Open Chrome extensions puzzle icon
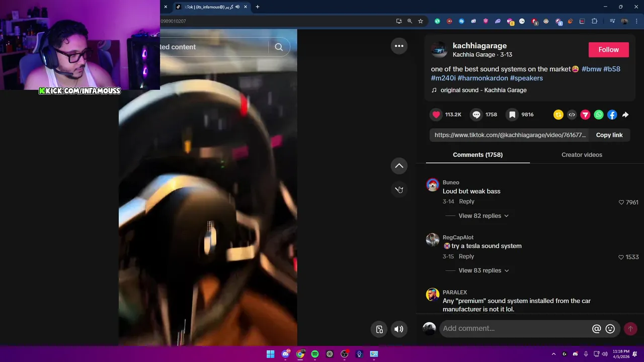644x362 pixels. (x=595, y=21)
